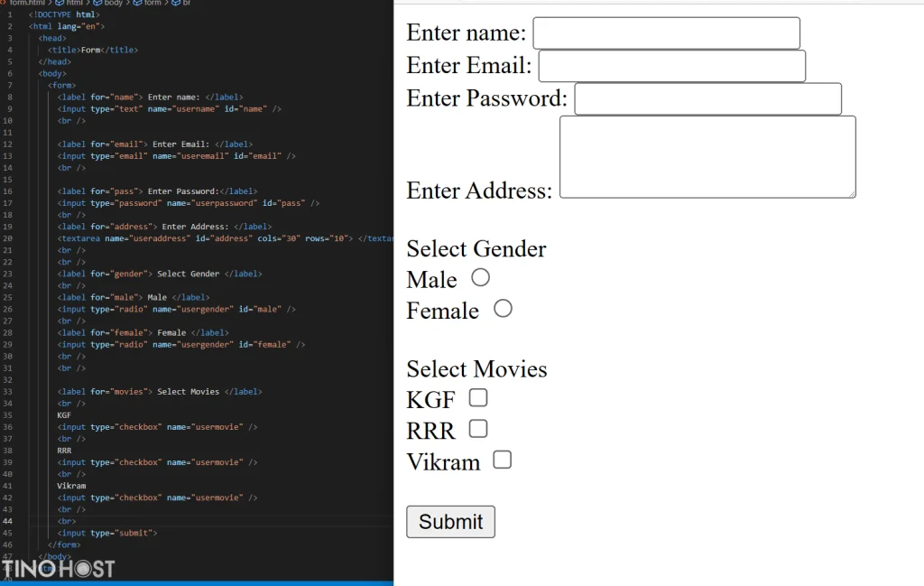Image resolution: width=924 pixels, height=586 pixels.
Task: Focus the Enter Email input box
Action: click(671, 66)
